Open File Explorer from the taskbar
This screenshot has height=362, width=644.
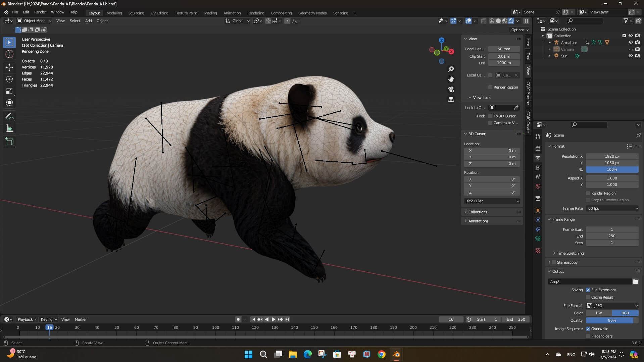click(x=293, y=354)
